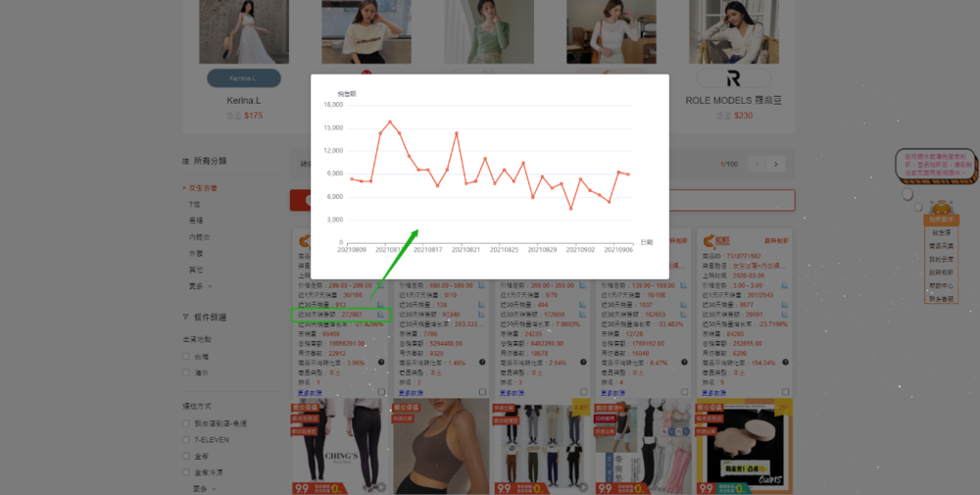The image size is (980, 495).
Task: Click the 知蝦助手 mascot icon on right
Action: pyautogui.click(x=941, y=208)
